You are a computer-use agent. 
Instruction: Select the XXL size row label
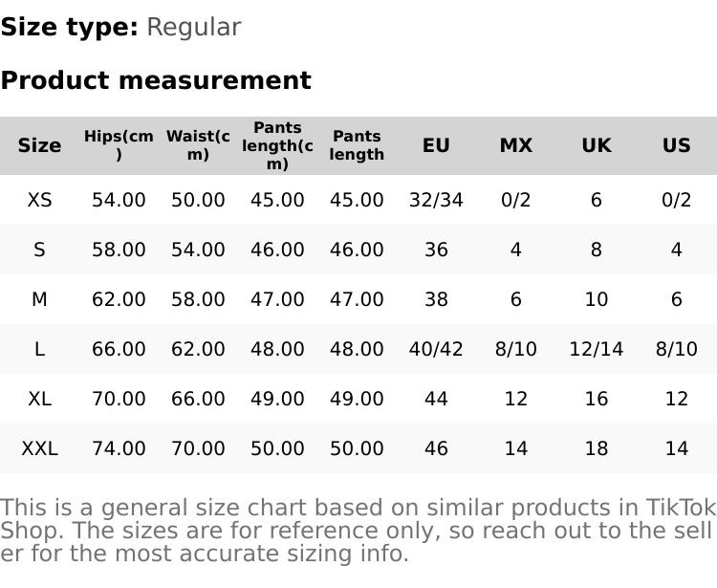[39, 448]
